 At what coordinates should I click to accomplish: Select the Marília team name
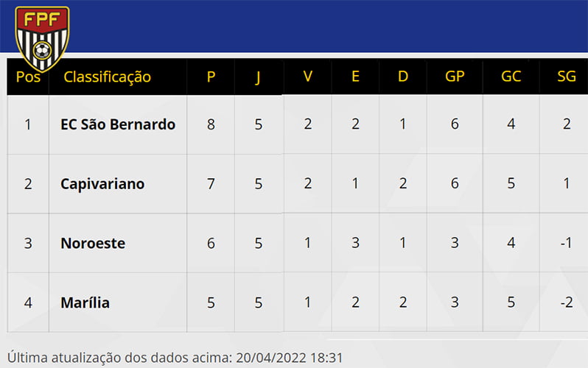(85, 302)
